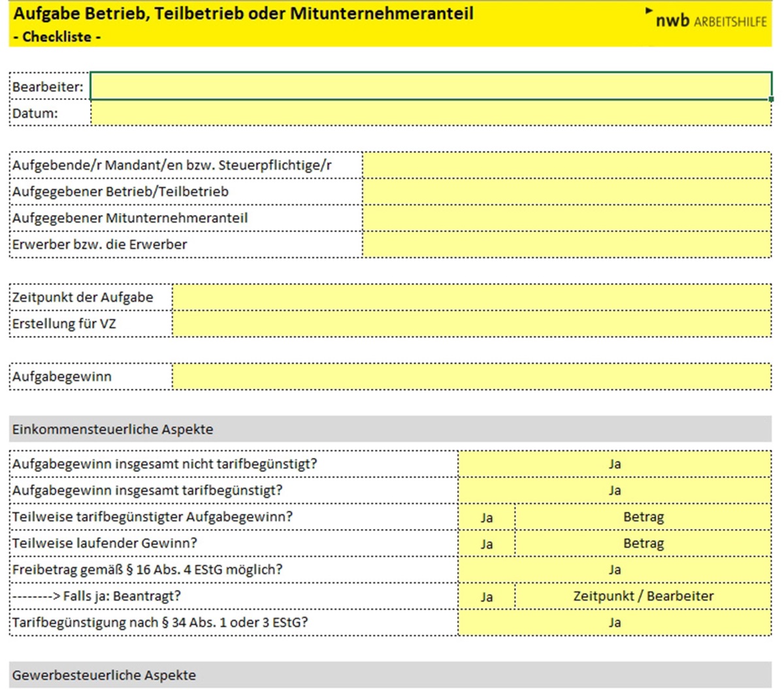
Task: Select the Zeitpunkt der Aufgabe input cell
Action: click(471, 297)
